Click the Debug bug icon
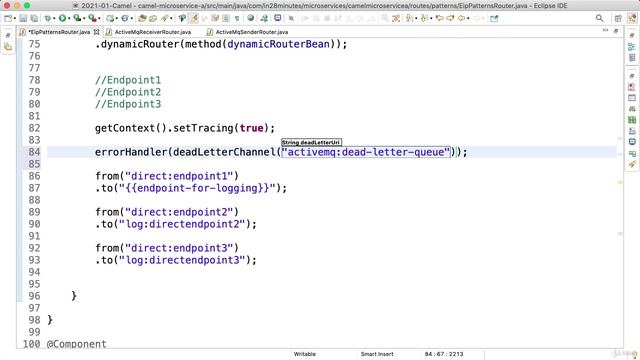 tap(48, 18)
